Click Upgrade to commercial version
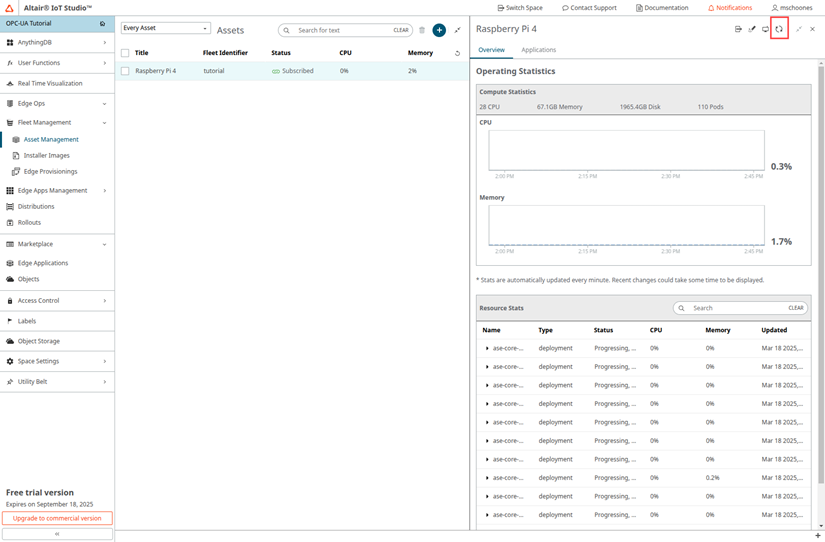The image size is (825, 542). 57,518
